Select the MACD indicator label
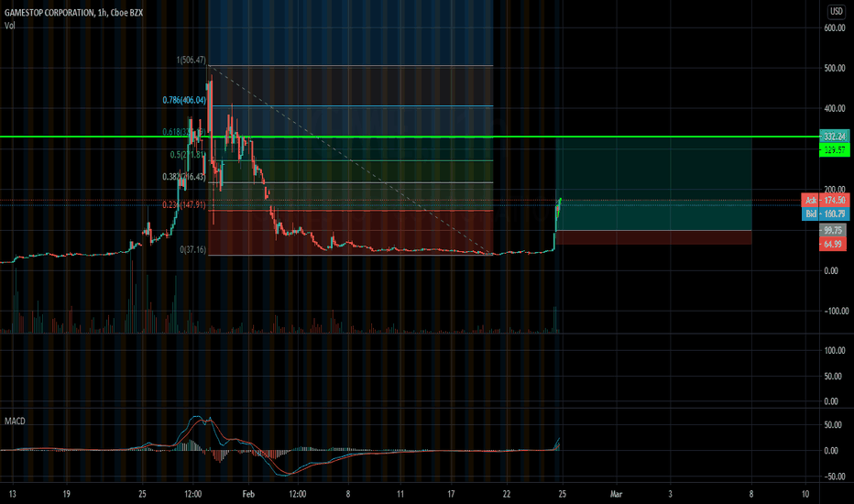This screenshot has height=504, width=854. (15, 422)
